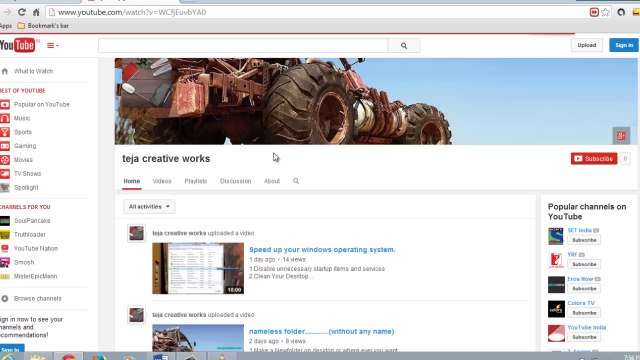Open the Movies reel icon

(5, 160)
